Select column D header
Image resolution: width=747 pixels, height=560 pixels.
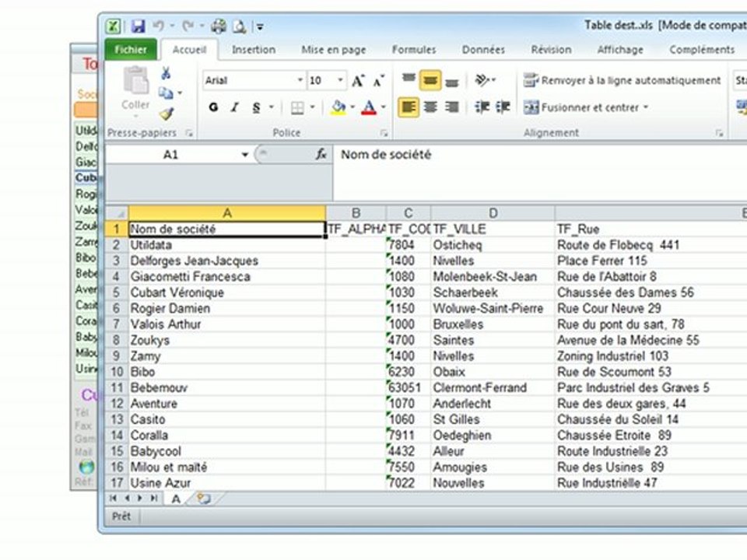click(493, 213)
